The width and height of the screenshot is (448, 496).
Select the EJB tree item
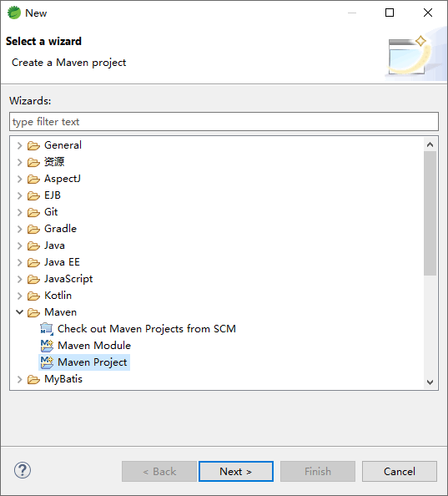pos(52,195)
